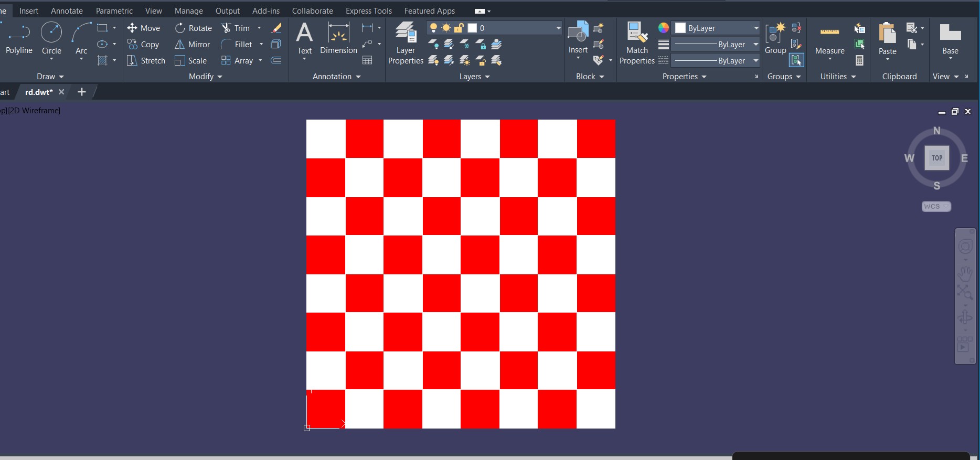Open the Express Tools tab
Screen dimensions: 980x460
[368, 10]
